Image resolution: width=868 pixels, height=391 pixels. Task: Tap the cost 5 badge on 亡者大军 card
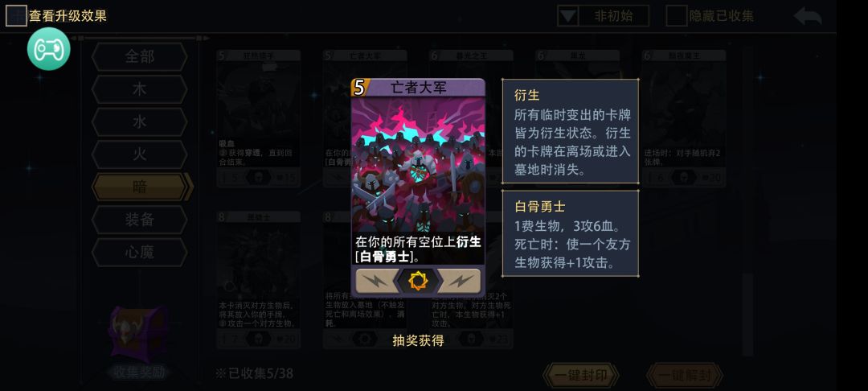click(x=359, y=88)
